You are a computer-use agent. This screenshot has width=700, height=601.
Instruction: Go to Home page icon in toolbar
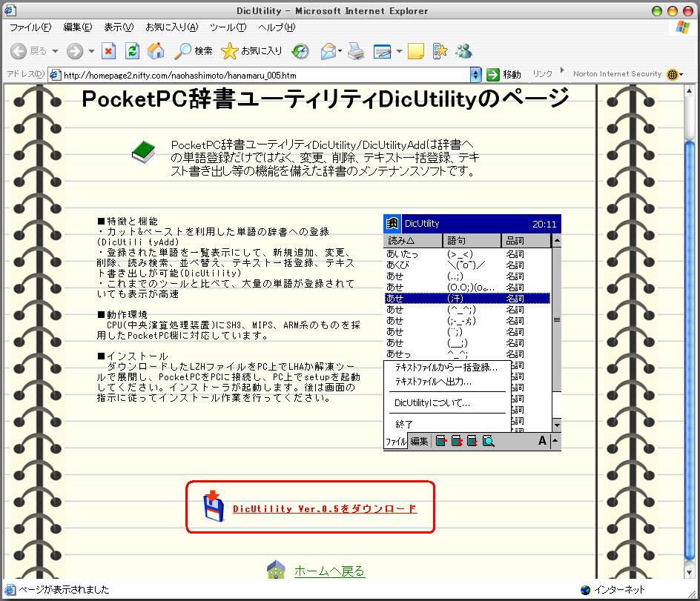tap(156, 51)
